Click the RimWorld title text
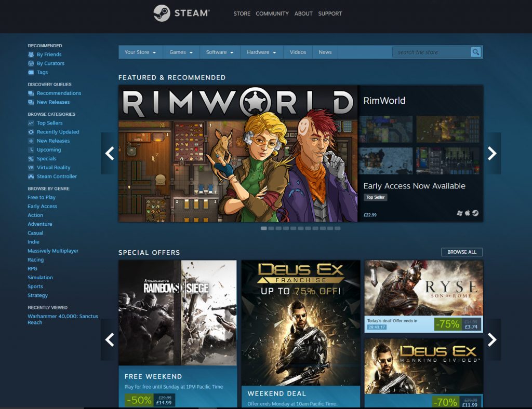The height and width of the screenshot is (409, 532). click(384, 101)
